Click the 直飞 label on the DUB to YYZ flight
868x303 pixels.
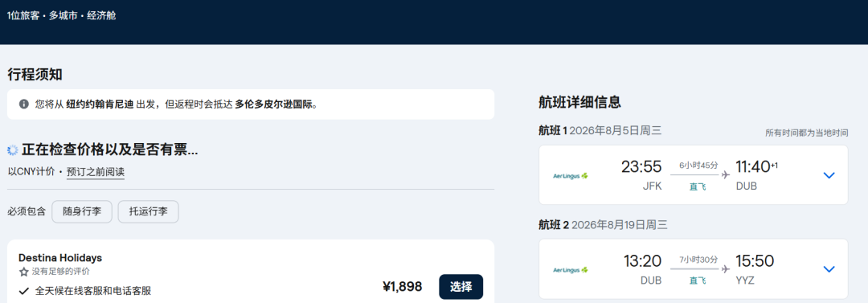[x=698, y=280]
